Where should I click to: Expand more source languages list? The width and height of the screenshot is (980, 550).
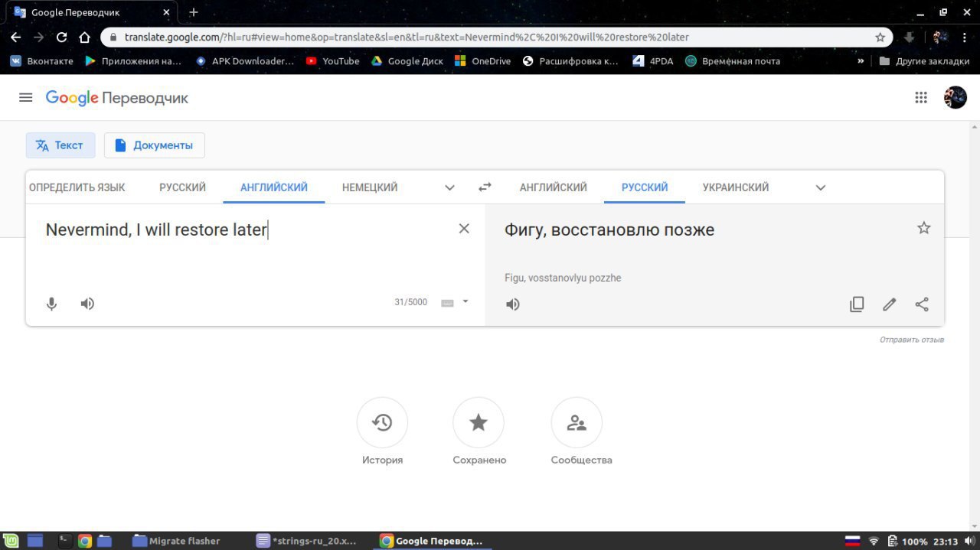[449, 187]
